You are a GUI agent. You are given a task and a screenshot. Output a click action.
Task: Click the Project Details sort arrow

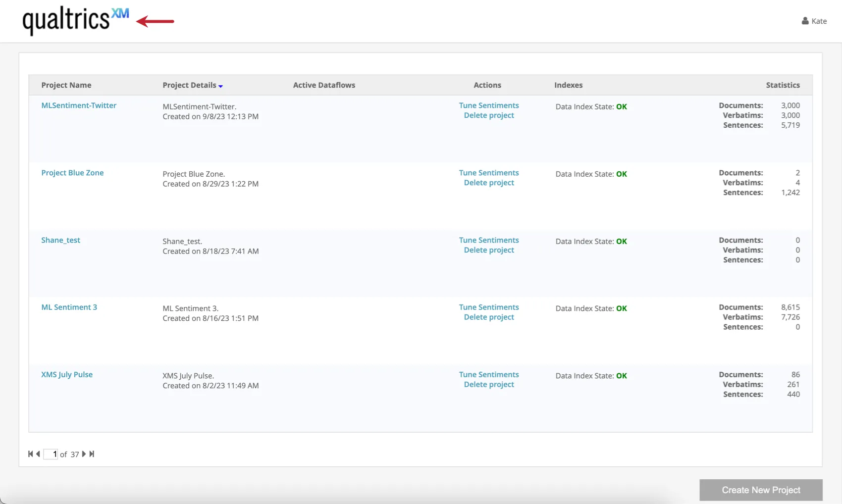[220, 86]
